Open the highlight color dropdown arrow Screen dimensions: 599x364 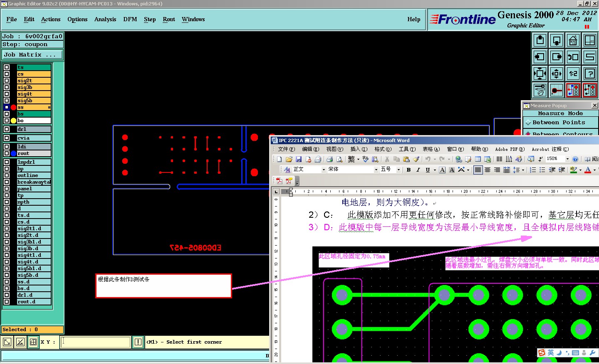tap(580, 170)
